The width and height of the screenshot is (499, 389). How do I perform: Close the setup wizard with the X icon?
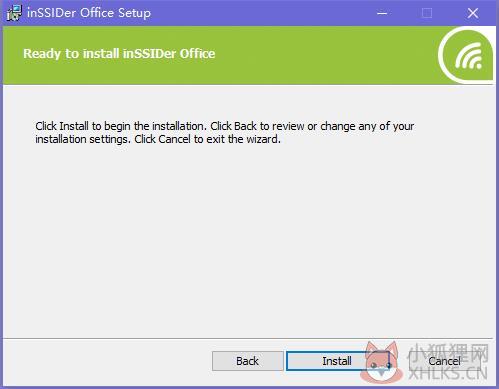(473, 13)
